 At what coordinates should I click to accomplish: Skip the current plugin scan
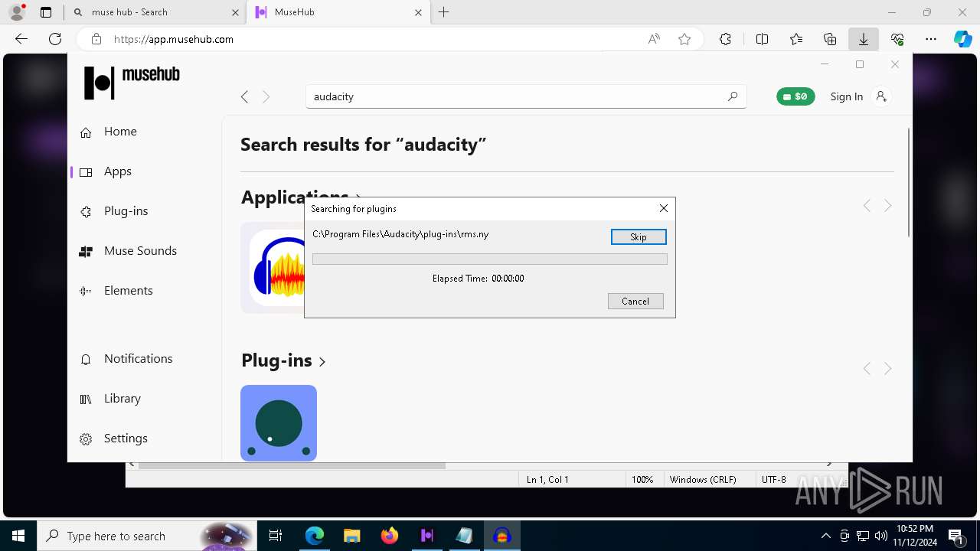pyautogui.click(x=639, y=237)
